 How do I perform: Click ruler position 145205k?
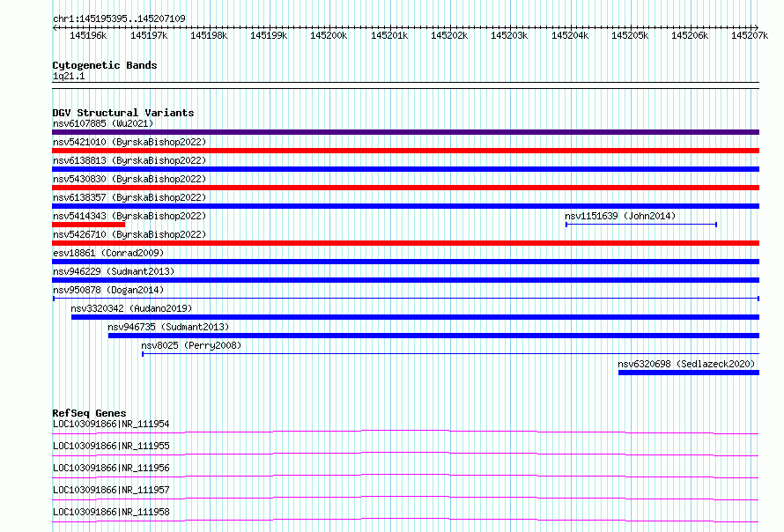pos(630,35)
